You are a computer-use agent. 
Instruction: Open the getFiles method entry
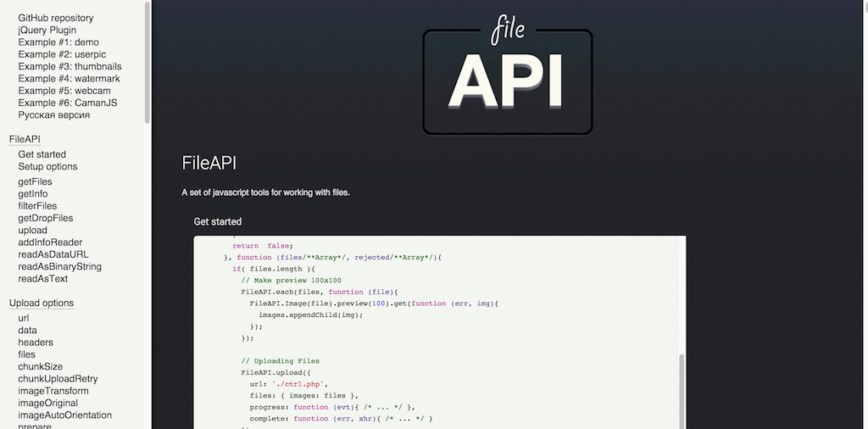[x=35, y=181]
